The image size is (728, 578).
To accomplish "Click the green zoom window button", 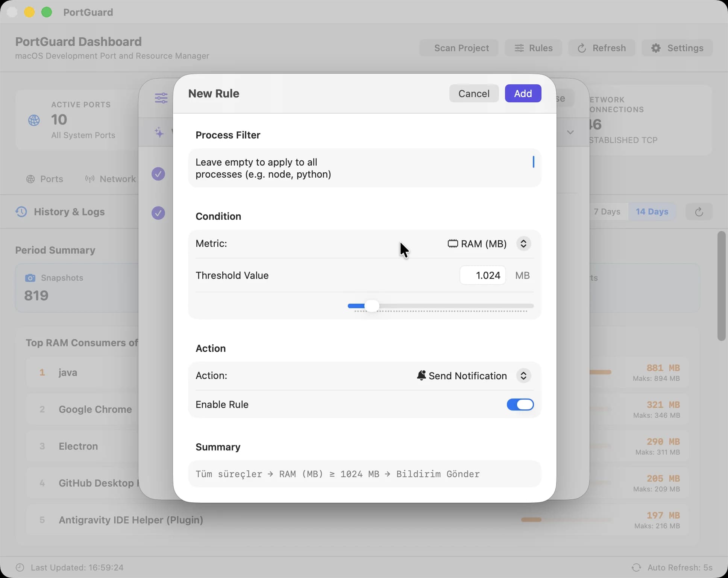I will pos(47,12).
